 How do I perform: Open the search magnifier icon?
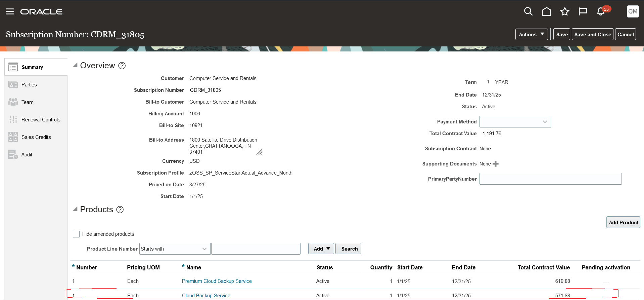(528, 11)
